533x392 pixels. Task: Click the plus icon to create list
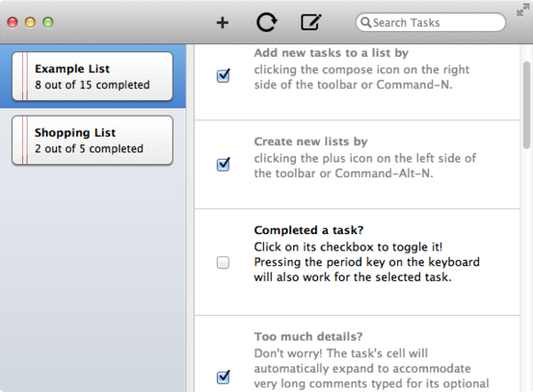pos(222,23)
